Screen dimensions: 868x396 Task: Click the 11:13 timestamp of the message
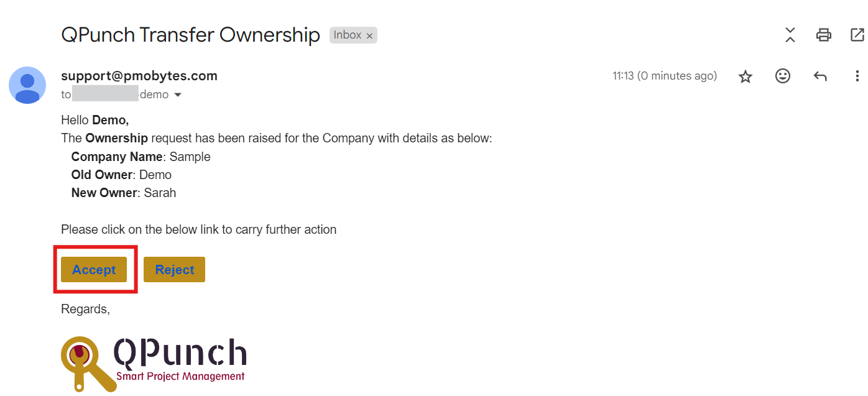pyautogui.click(x=664, y=76)
